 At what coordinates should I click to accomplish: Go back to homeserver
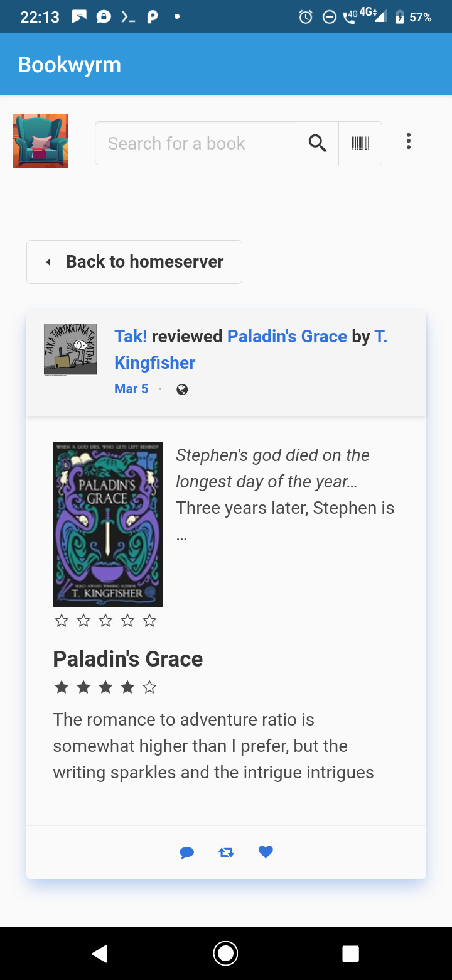pyautogui.click(x=134, y=262)
